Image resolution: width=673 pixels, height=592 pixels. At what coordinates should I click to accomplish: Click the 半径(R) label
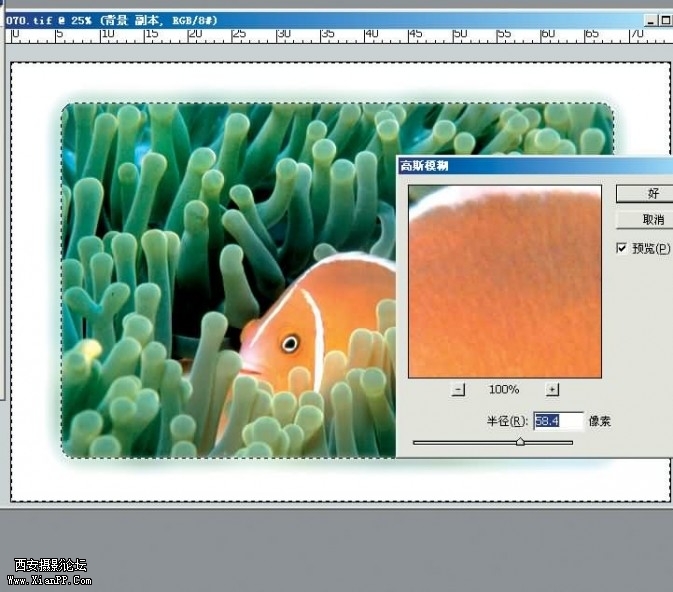tap(506, 421)
